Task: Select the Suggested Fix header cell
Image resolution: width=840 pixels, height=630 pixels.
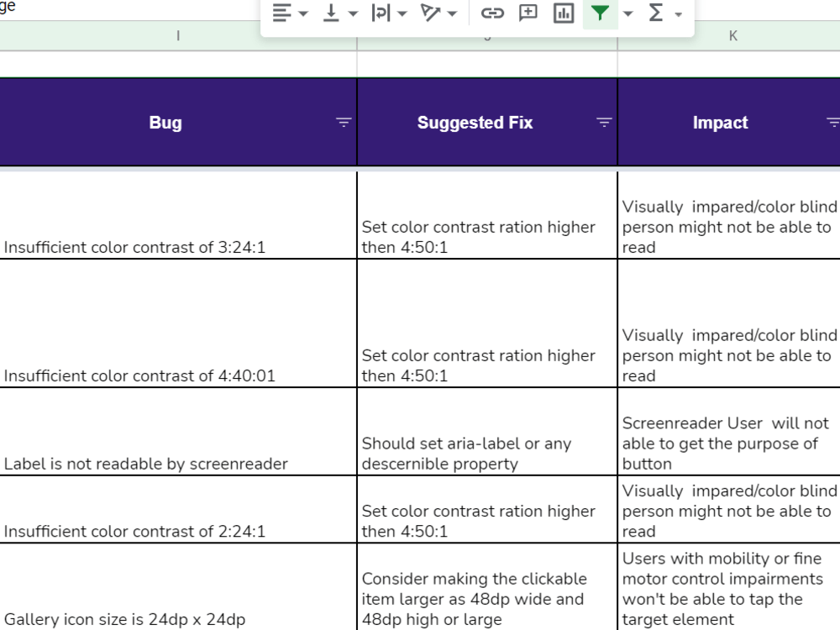Action: (x=487, y=122)
